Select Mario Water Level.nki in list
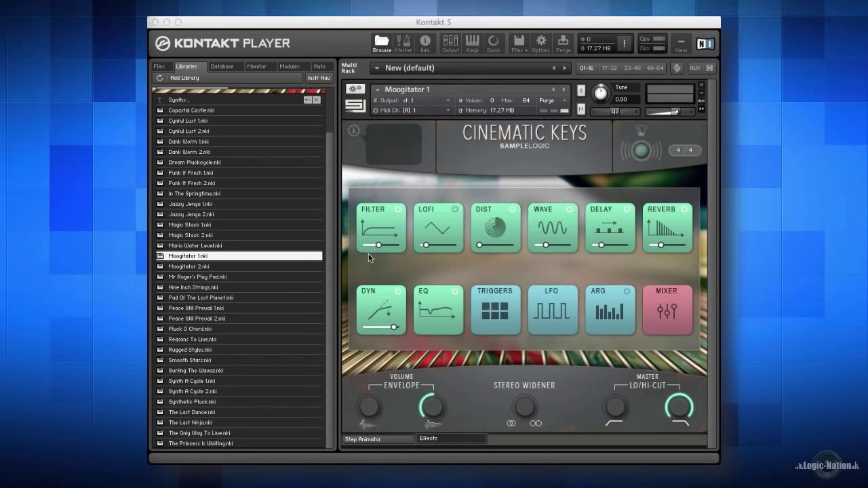The image size is (868, 488). pos(238,245)
